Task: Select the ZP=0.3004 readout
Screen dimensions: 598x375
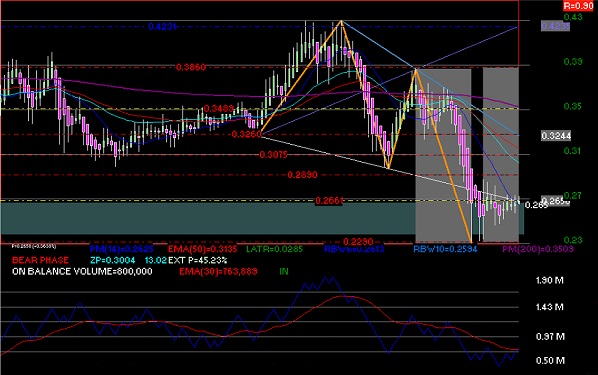Action: click(113, 260)
